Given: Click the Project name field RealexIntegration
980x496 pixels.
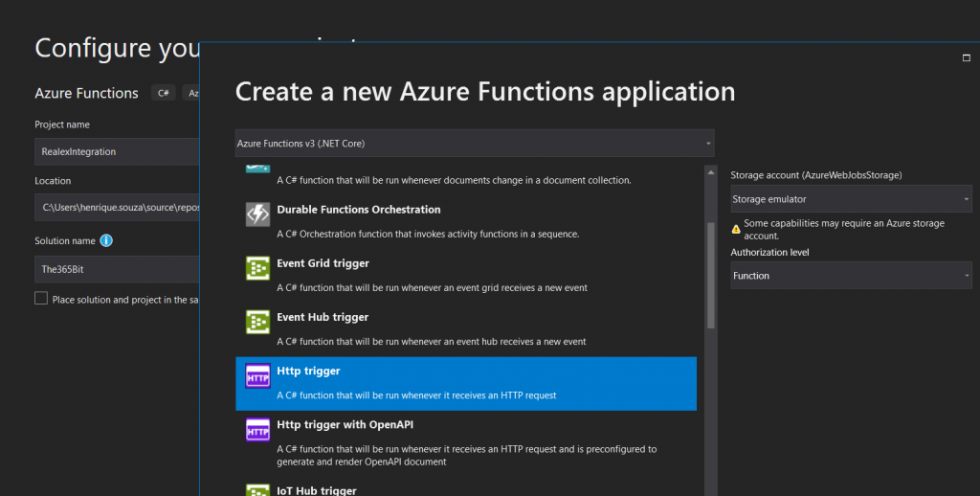Looking at the screenshot, I should point(117,151).
